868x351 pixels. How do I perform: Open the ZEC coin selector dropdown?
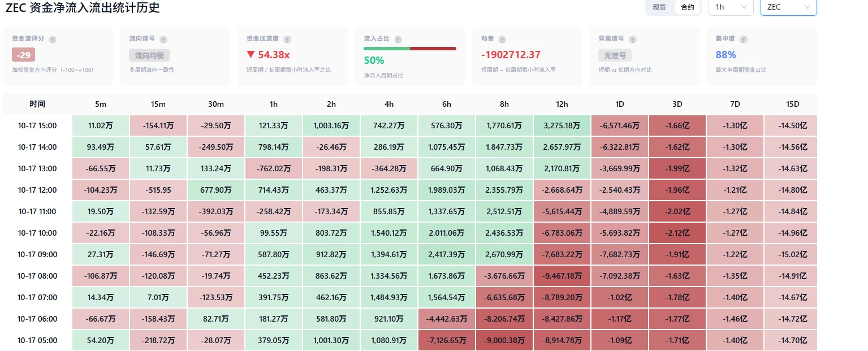tap(788, 7)
